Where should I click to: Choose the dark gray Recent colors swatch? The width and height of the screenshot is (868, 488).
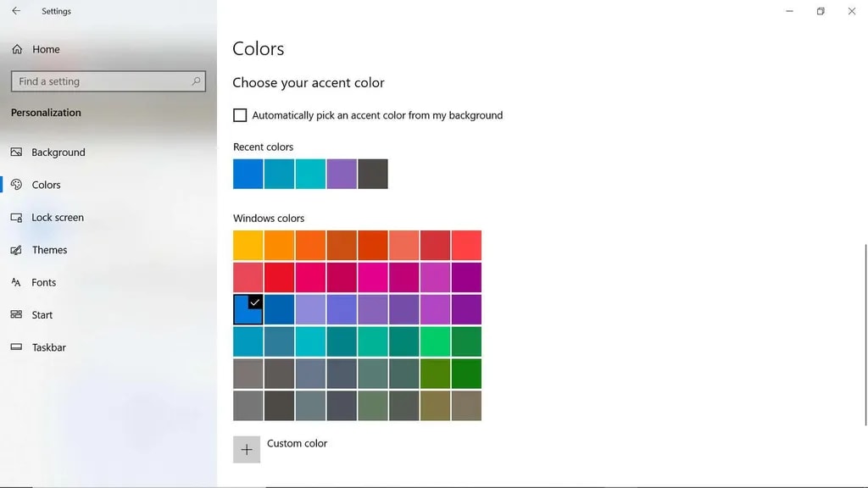[x=373, y=174]
